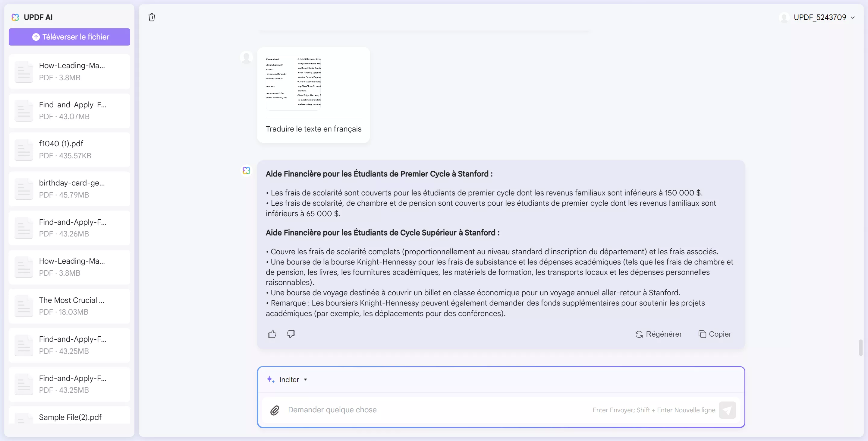Click the UPDF AI logo icon
The height and width of the screenshot is (441, 868).
pos(15,17)
